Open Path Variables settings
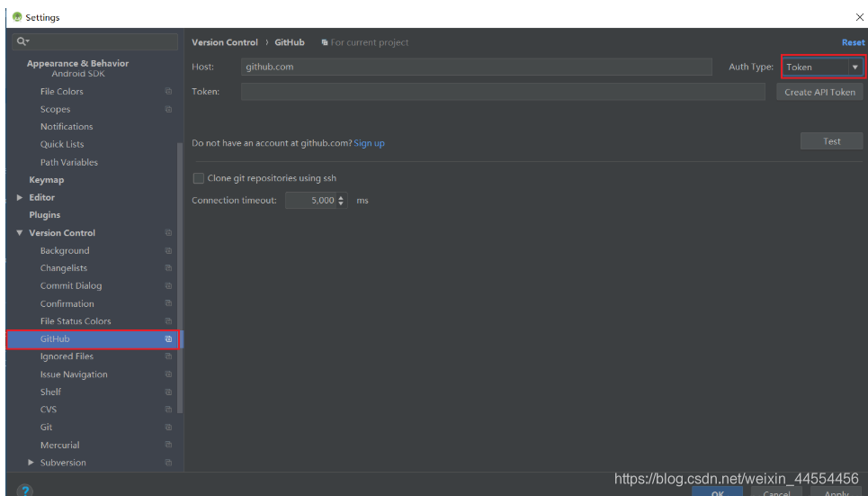Viewport: 868px width, 496px height. tap(68, 162)
